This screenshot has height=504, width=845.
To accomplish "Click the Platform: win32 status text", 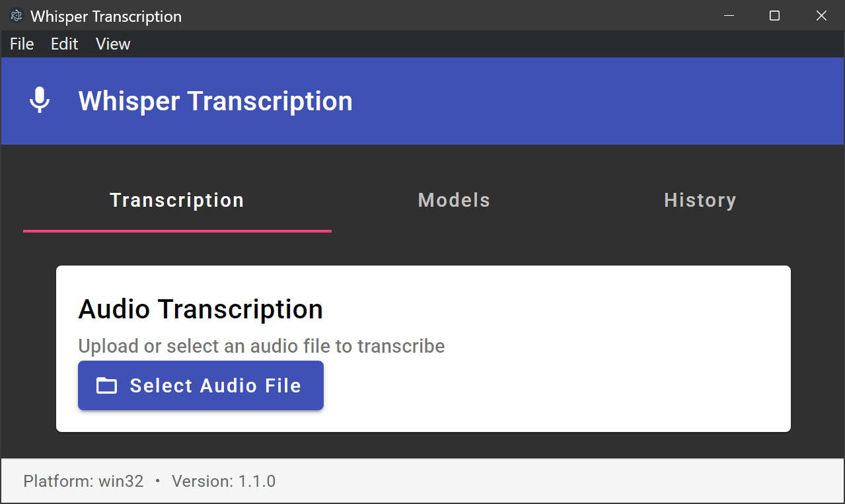I will (83, 481).
